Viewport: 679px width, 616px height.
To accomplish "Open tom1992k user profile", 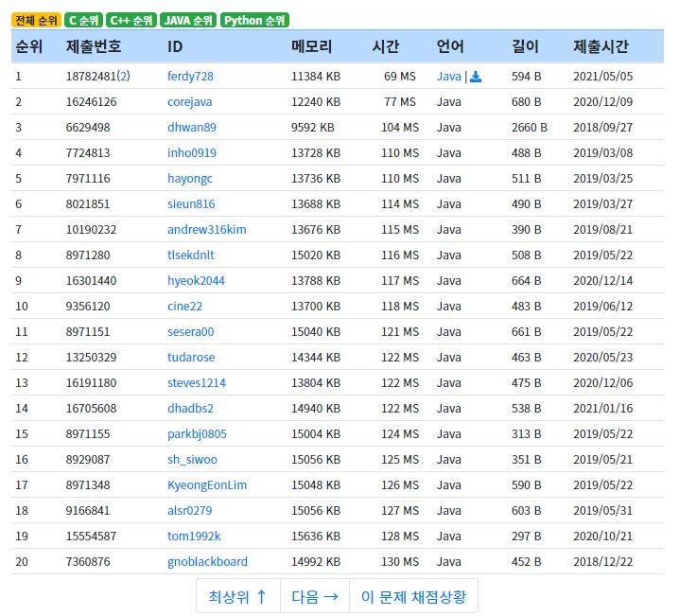I will click(194, 537).
